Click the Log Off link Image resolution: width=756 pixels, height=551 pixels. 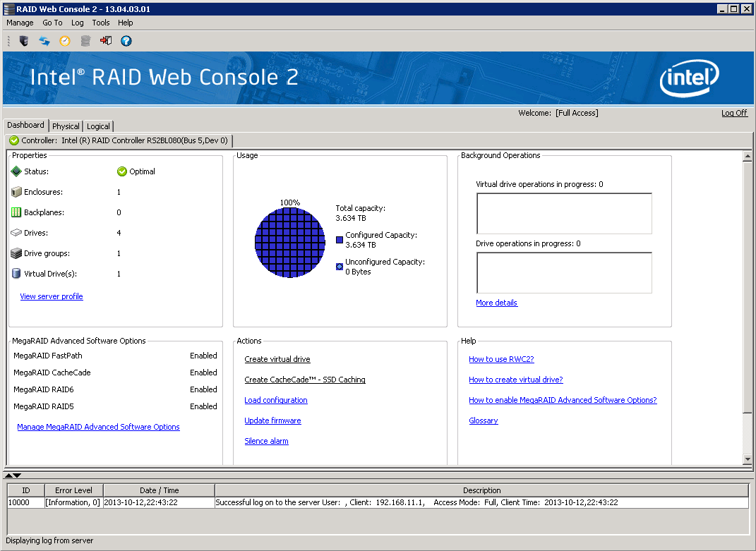pyautogui.click(x=734, y=113)
